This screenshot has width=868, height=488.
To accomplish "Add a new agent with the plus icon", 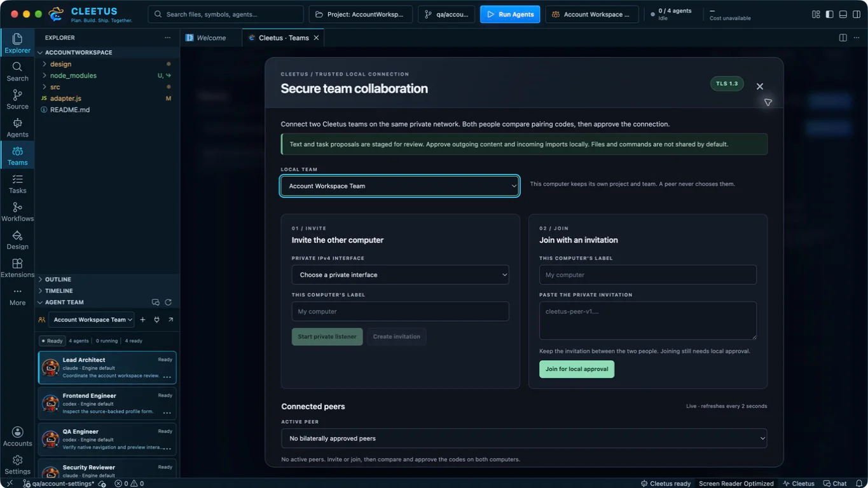I will 142,320.
